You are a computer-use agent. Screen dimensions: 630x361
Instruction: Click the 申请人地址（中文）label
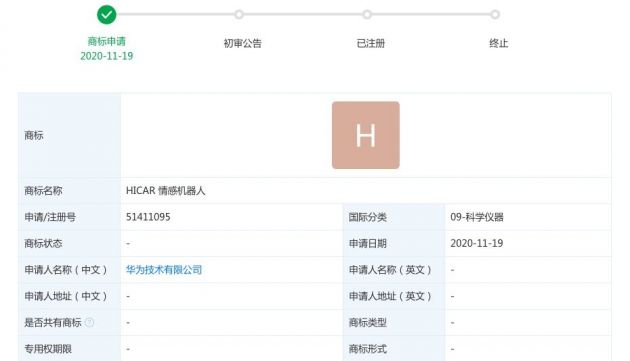[66, 296]
